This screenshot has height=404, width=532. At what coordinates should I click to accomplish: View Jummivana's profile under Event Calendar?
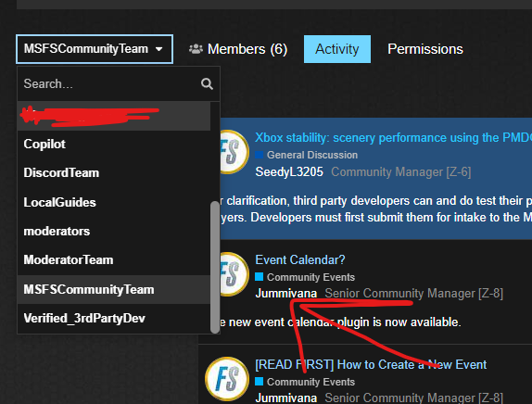(286, 294)
